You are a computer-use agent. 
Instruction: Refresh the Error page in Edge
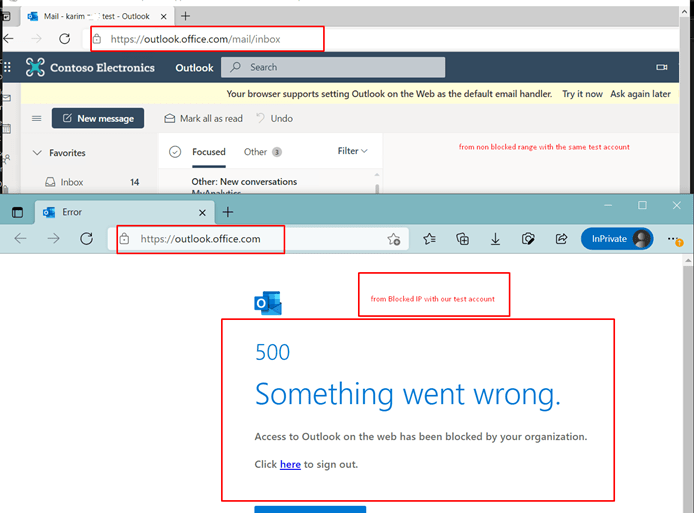click(87, 239)
